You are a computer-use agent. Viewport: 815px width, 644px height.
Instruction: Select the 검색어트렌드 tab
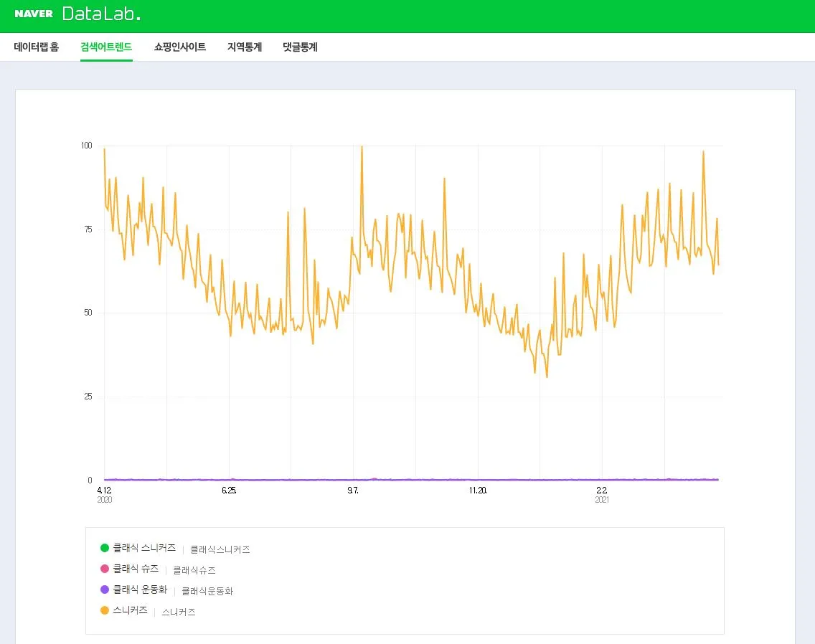point(106,47)
